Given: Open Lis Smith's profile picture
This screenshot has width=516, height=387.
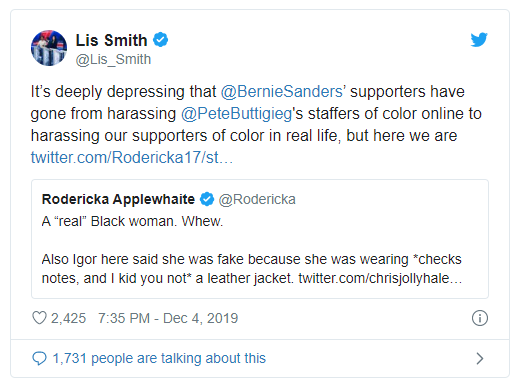Looking at the screenshot, I should click(x=49, y=48).
